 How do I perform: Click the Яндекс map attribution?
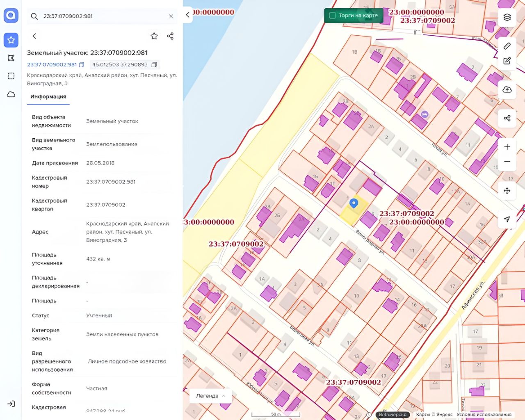pos(434,415)
